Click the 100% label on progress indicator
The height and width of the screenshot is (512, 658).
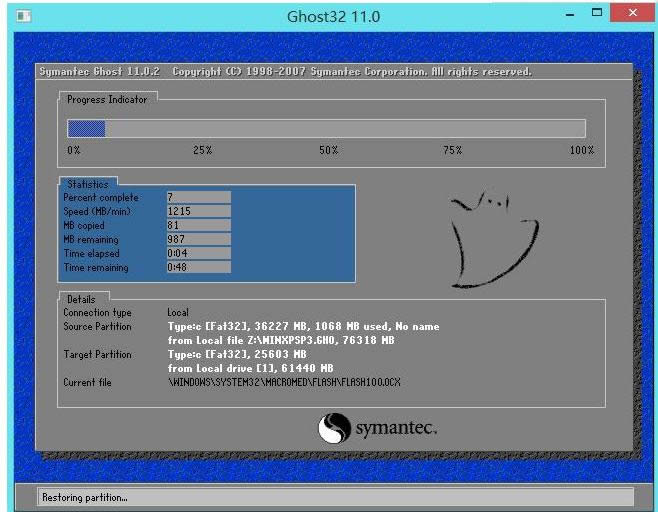coord(581,150)
